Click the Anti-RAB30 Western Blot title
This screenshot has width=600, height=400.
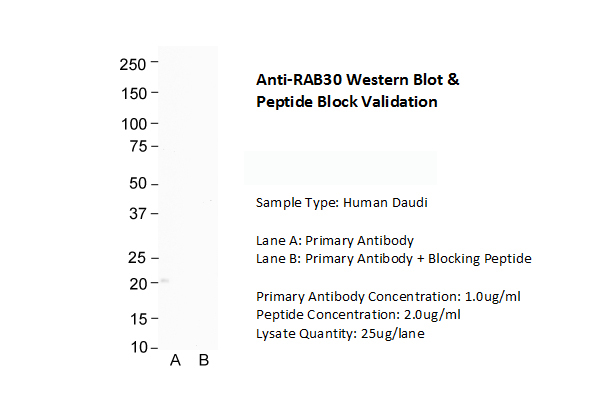[x=359, y=80]
